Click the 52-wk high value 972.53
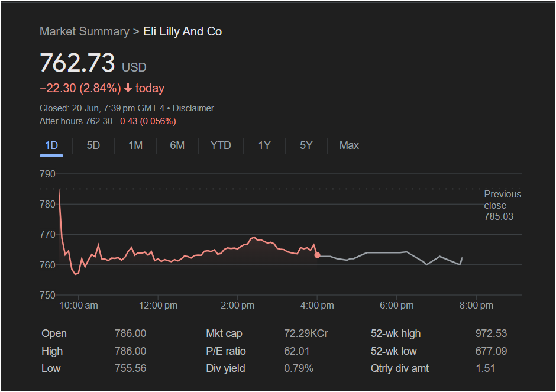Screen dimensions: 556x392 click(x=491, y=333)
